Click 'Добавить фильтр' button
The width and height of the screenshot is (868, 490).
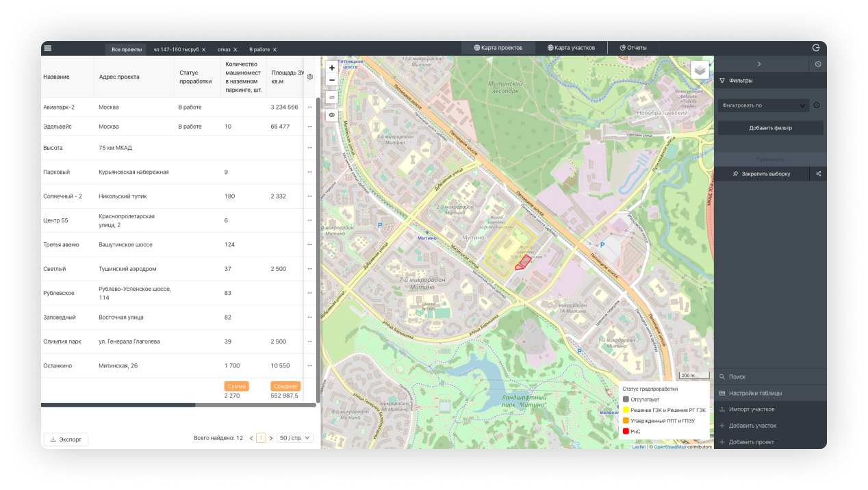770,128
